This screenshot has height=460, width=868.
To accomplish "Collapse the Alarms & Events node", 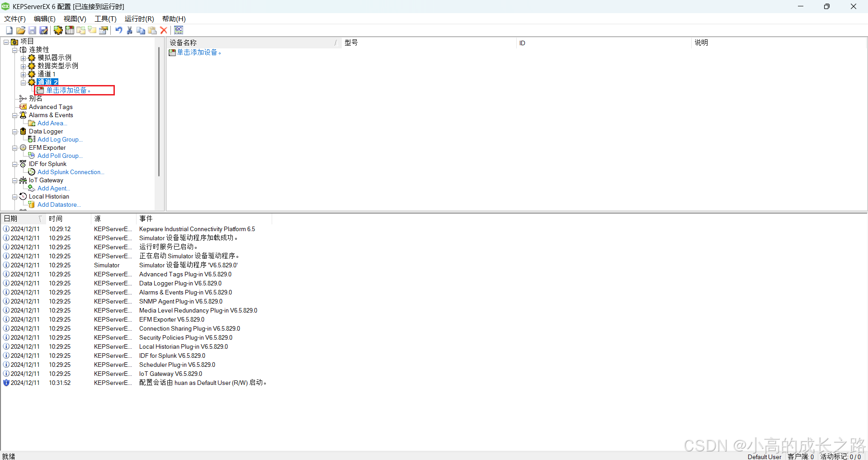I will point(14,115).
